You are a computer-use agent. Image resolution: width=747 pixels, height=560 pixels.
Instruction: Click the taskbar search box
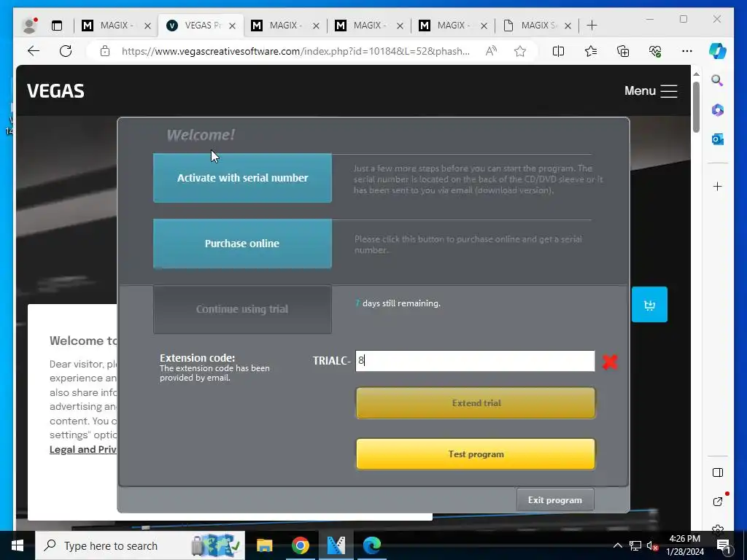pos(140,545)
